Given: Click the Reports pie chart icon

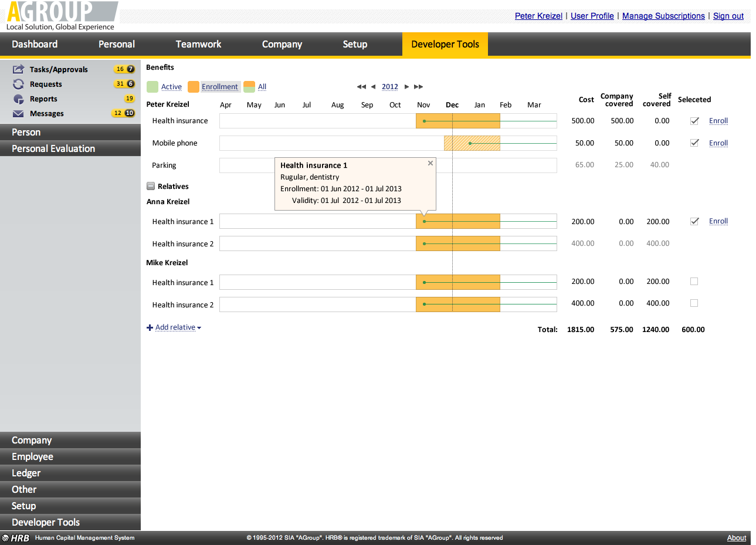Looking at the screenshot, I should [18, 99].
